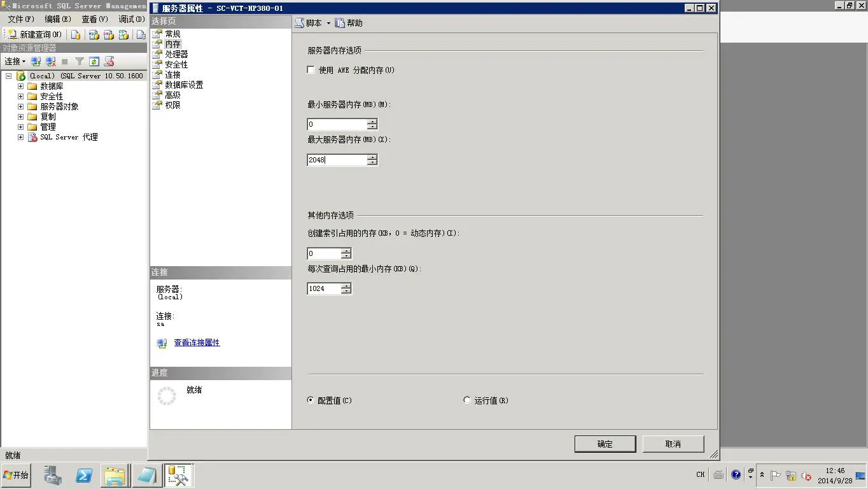Screen dimensions: 868x489
Task: Select the 管理 folder label
Action: 48,127
